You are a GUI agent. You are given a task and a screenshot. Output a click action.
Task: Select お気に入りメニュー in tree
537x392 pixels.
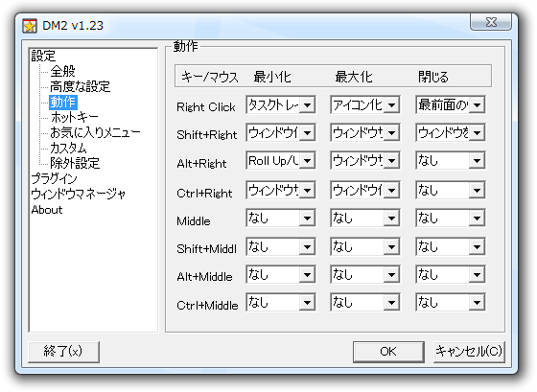pyautogui.click(x=95, y=132)
